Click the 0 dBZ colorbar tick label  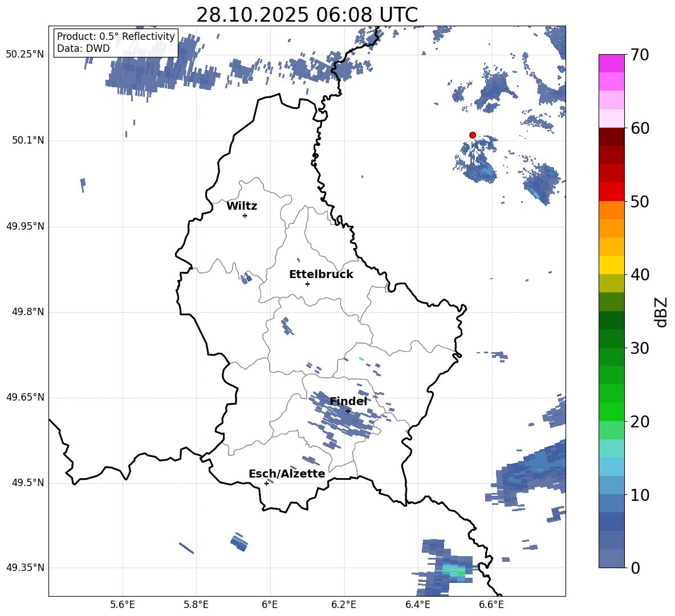pyautogui.click(x=636, y=568)
